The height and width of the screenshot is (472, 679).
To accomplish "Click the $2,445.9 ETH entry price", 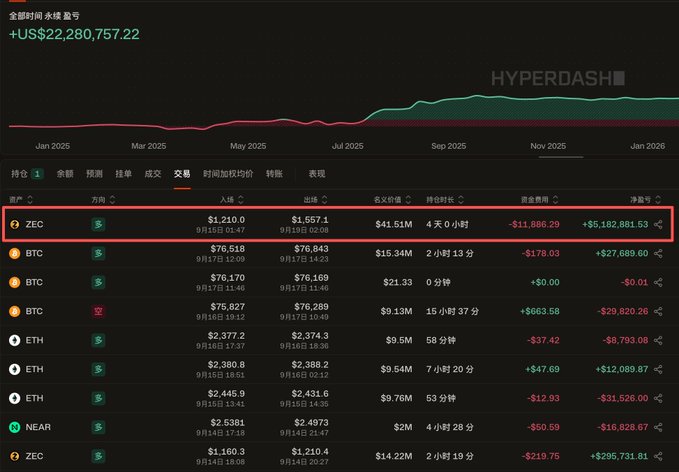I will [x=226, y=394].
